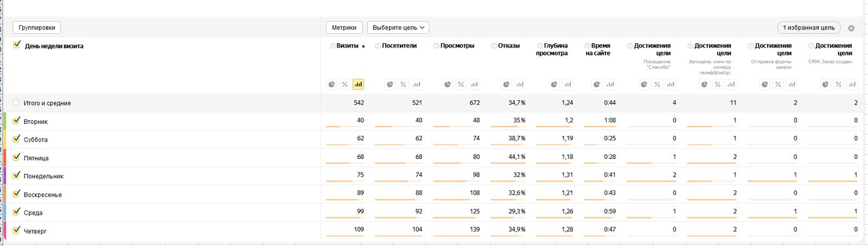
Task: Show pie chart for Отказы column
Action: (507, 85)
